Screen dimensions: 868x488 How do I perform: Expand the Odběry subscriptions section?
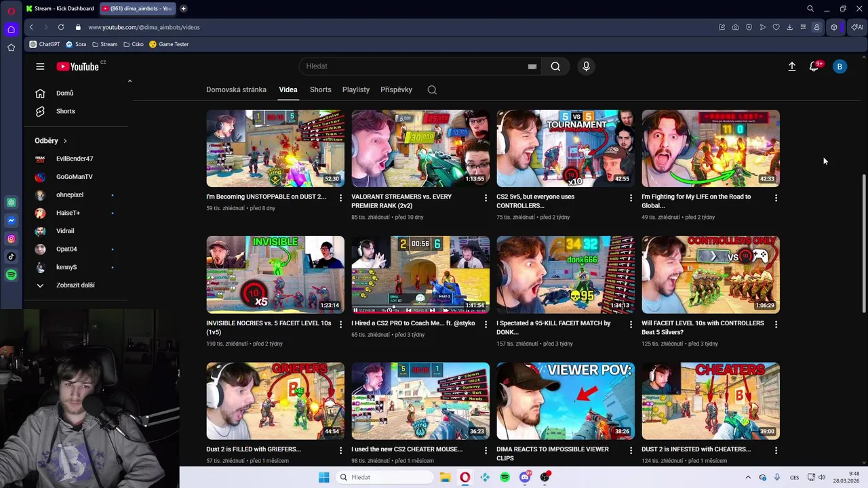51,140
